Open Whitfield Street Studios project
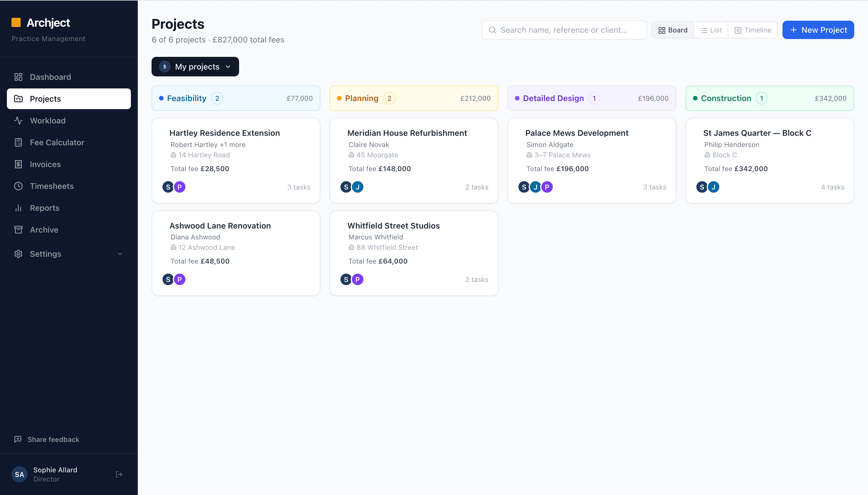 point(414,253)
